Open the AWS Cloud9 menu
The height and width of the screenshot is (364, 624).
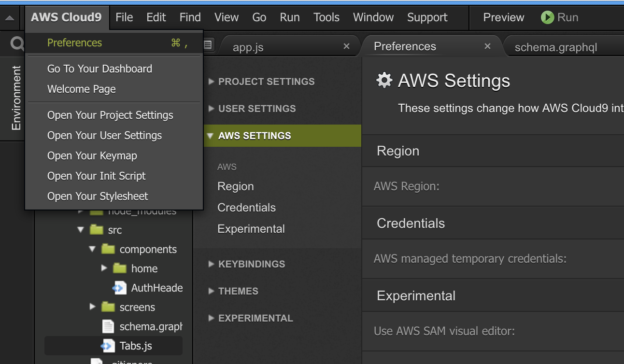[x=66, y=18]
